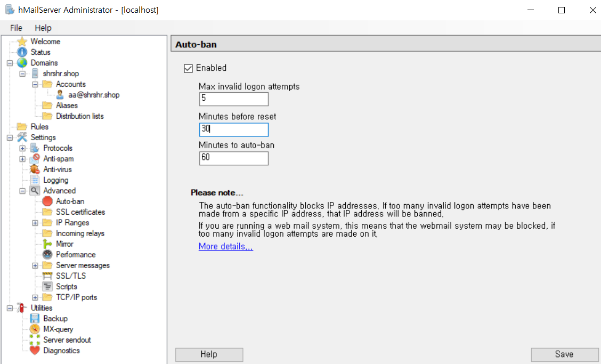
Task: Open the Status info icon
Action: 22,52
